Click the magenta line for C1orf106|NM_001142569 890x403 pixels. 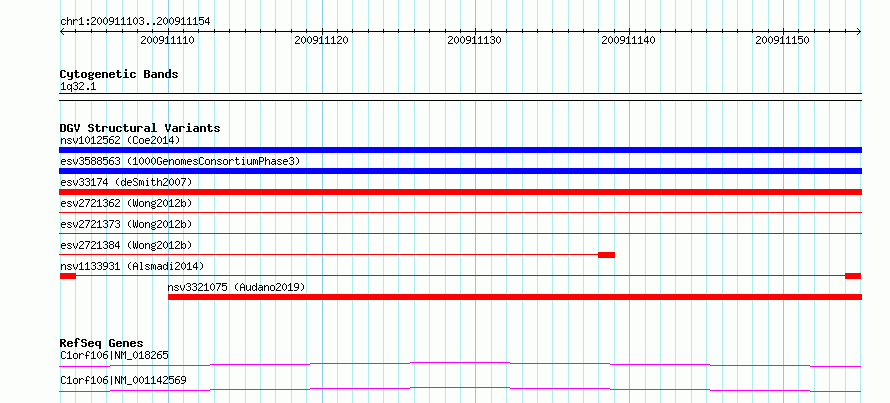460,389
